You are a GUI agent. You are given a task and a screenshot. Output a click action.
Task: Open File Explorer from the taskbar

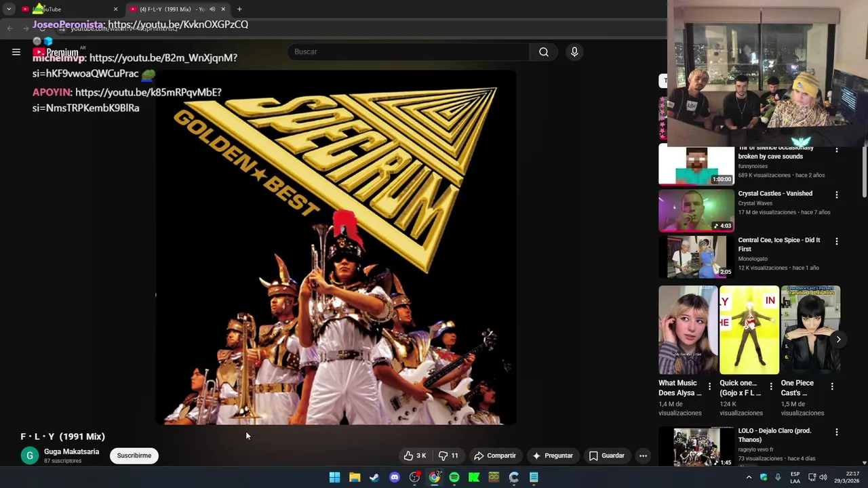point(355,477)
